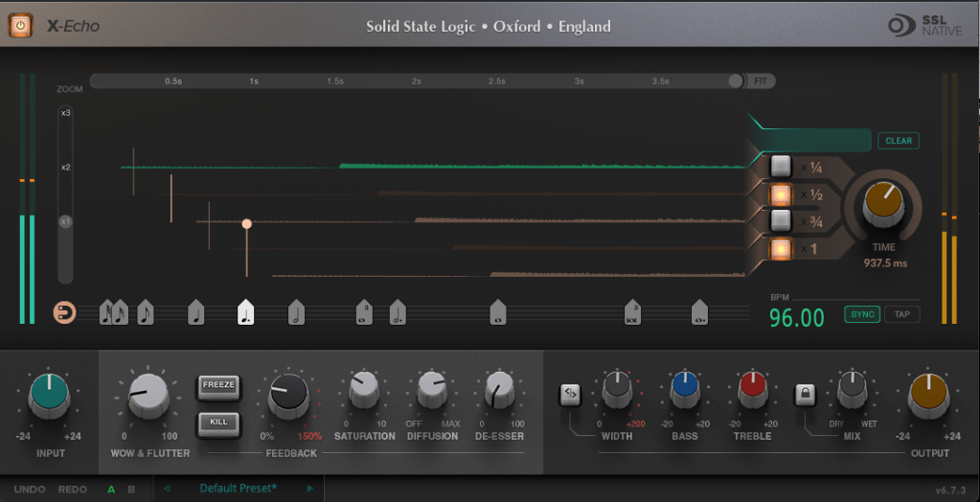Click the mix lock icon
The width and height of the screenshot is (980, 502).
pyautogui.click(x=806, y=393)
